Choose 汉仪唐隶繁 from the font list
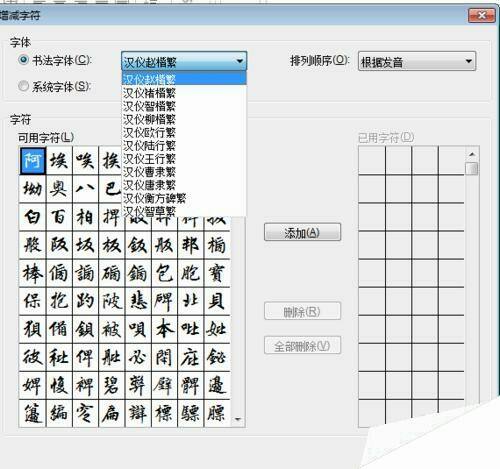500x469 pixels. click(x=184, y=185)
